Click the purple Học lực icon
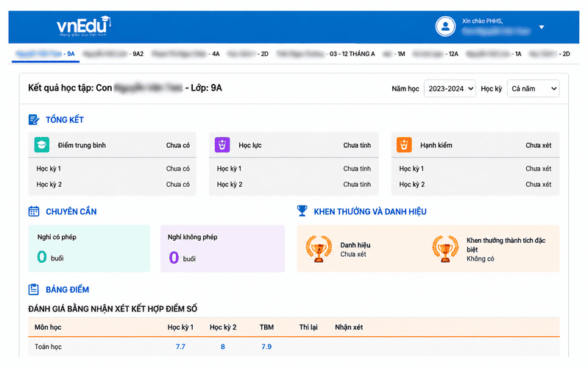Viewport: 588px width, 368px height. pos(222,145)
